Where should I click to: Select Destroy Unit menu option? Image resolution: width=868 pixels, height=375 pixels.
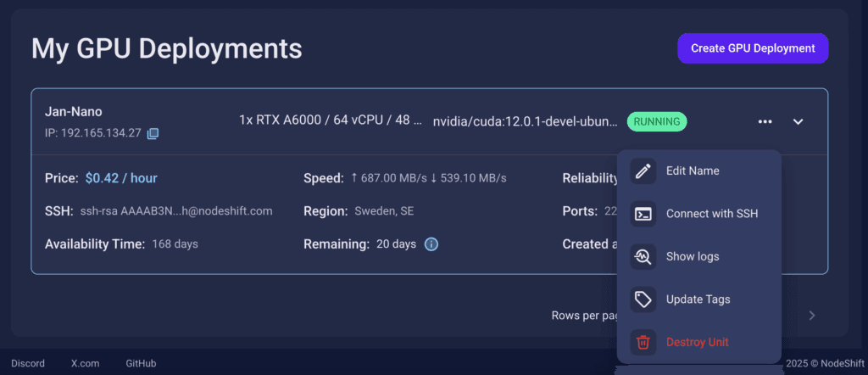[697, 342]
